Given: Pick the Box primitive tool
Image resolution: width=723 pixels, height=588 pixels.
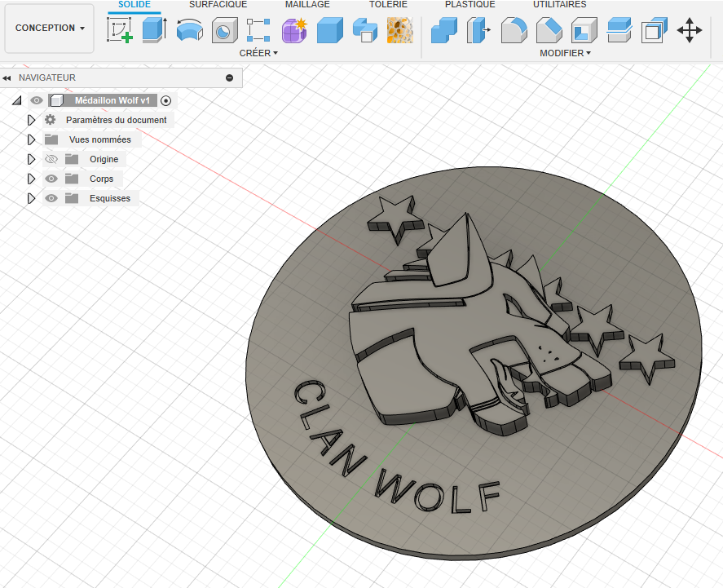Looking at the screenshot, I should (x=329, y=30).
